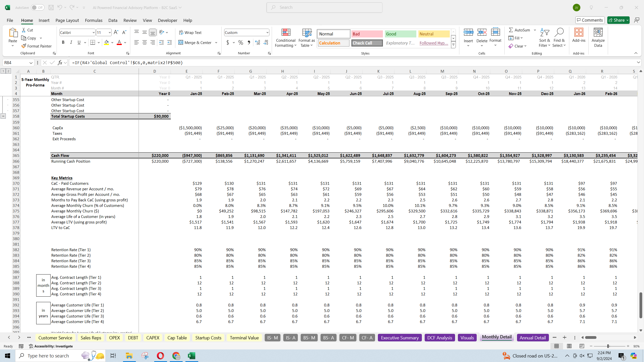Click the Wrap Text button
This screenshot has width=644, height=362.
[190, 32]
